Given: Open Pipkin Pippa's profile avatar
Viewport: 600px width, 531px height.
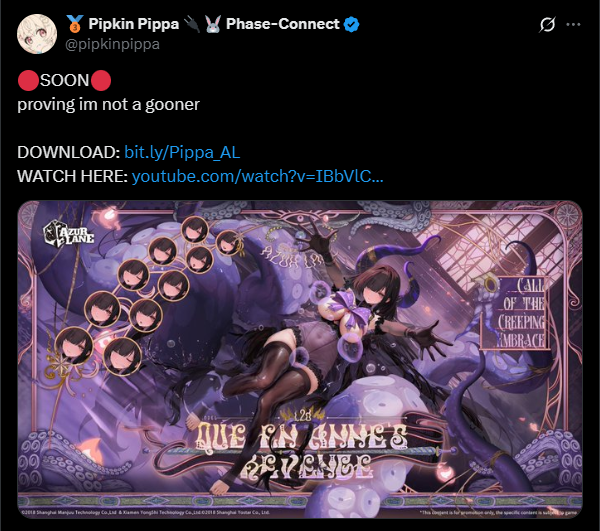Looking at the screenshot, I should point(37,34).
